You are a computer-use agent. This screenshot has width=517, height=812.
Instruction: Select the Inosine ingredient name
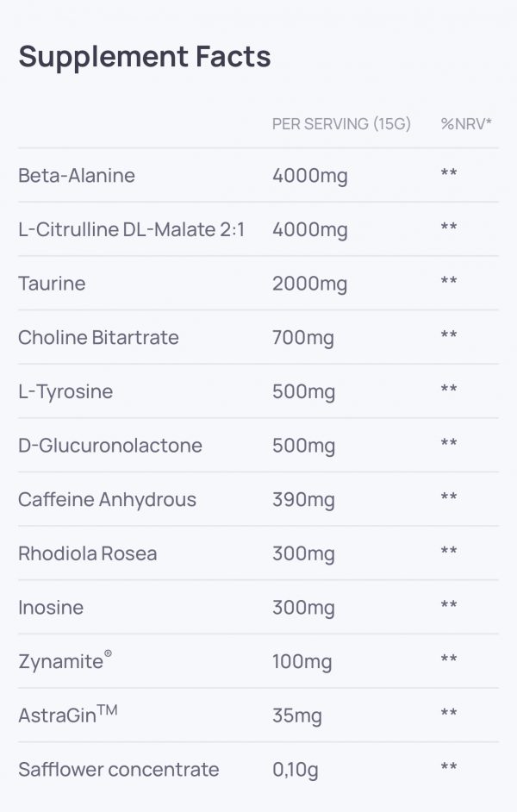51,608
